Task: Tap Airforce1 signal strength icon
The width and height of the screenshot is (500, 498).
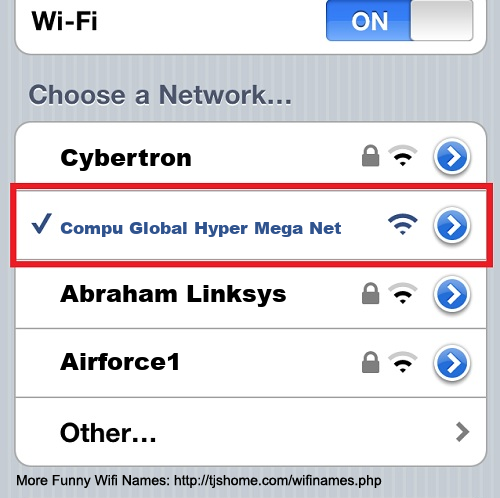Action: (403, 362)
